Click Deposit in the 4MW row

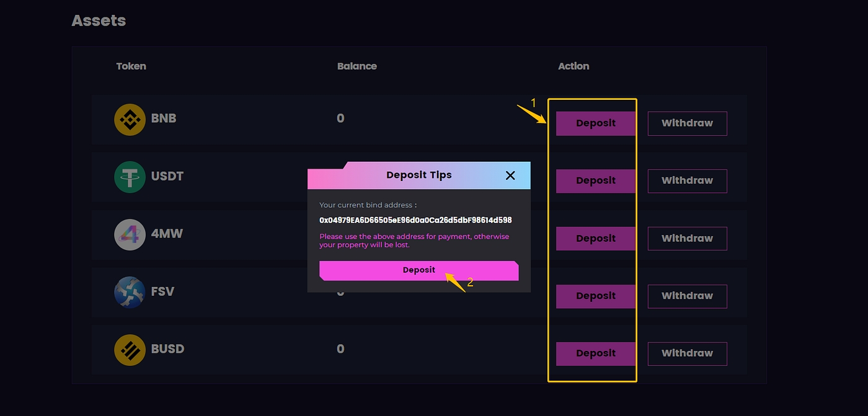click(595, 239)
